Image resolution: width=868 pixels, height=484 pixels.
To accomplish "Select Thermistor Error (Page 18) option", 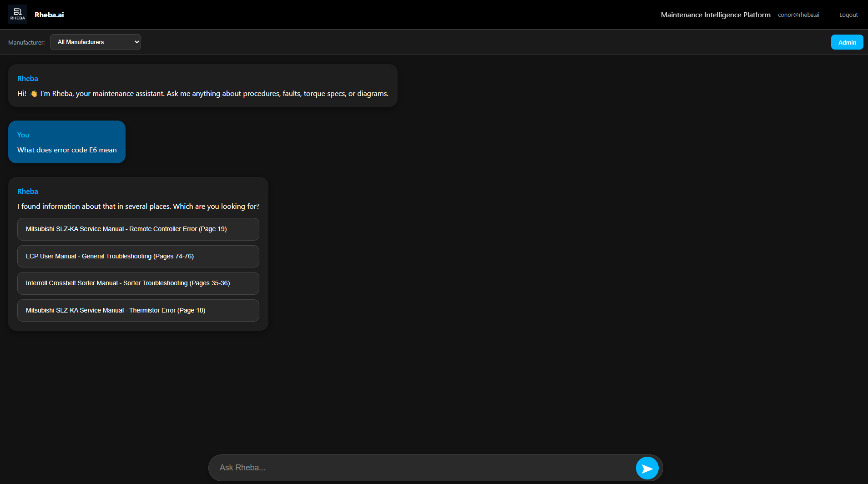I will click(138, 311).
